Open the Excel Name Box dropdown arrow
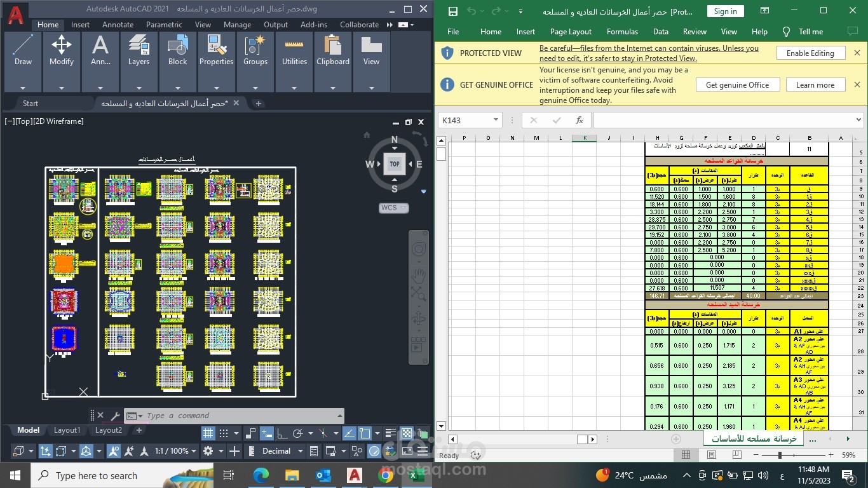This screenshot has height=488, width=868. [496, 120]
